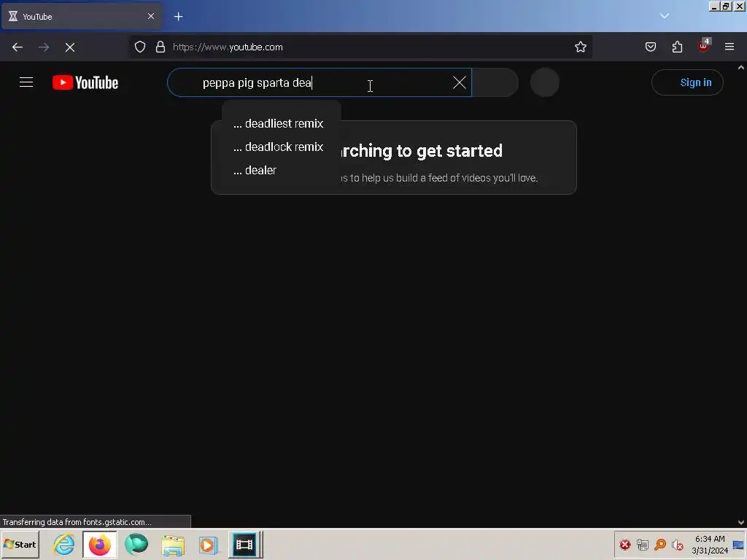Click the show desktop tray icon
Viewport: 747px width, 560px height.
739,545
